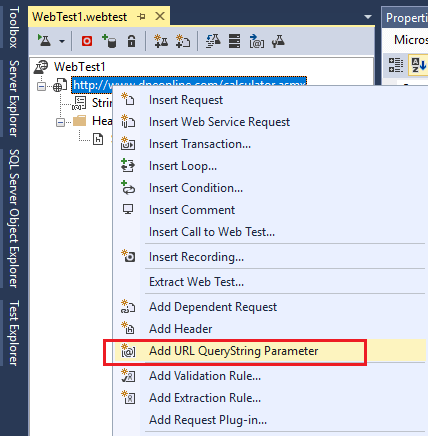Toggle the Categorized view in Properties
The height and width of the screenshot is (436, 428).
click(x=396, y=65)
